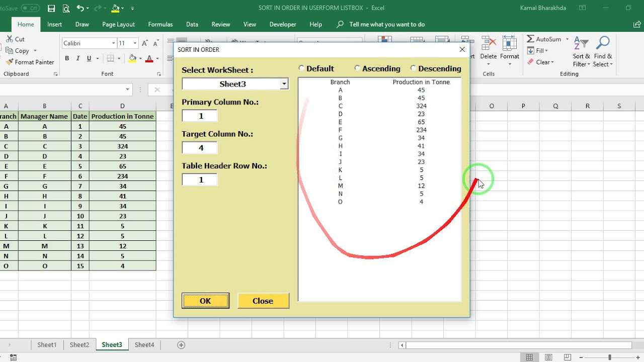Open the Formulas ribbon tab
Image resolution: width=644 pixels, height=362 pixels.
160,24
